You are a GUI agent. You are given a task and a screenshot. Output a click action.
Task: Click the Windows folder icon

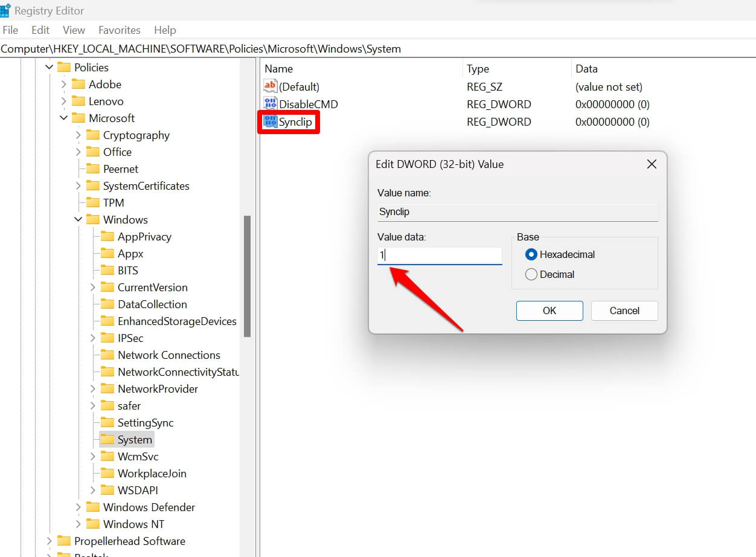93,219
